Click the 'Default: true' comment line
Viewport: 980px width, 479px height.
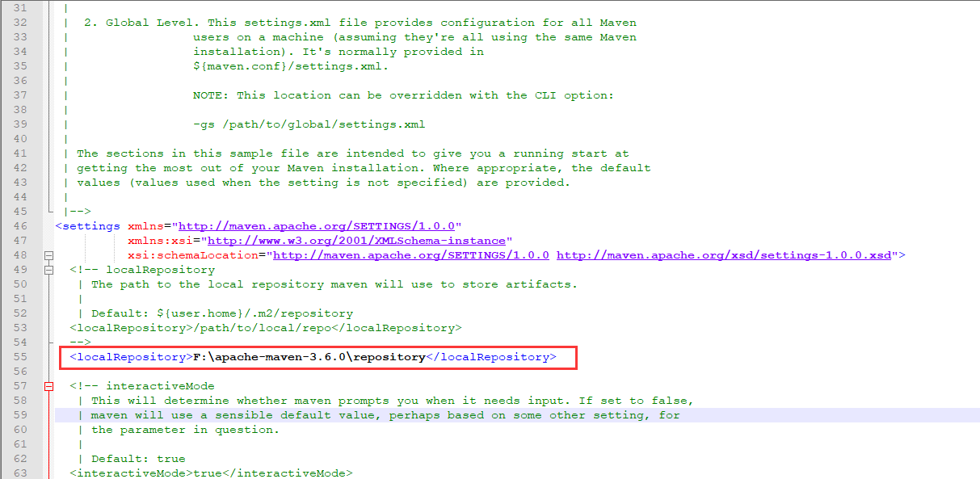pyautogui.click(x=138, y=459)
